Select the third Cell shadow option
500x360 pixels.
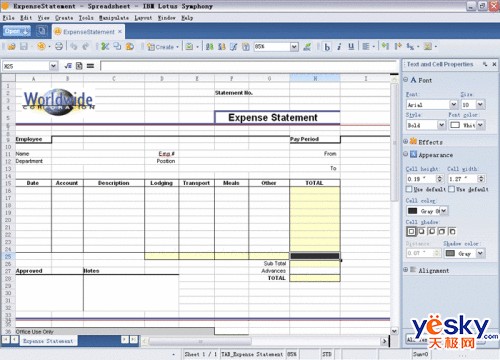point(432,231)
